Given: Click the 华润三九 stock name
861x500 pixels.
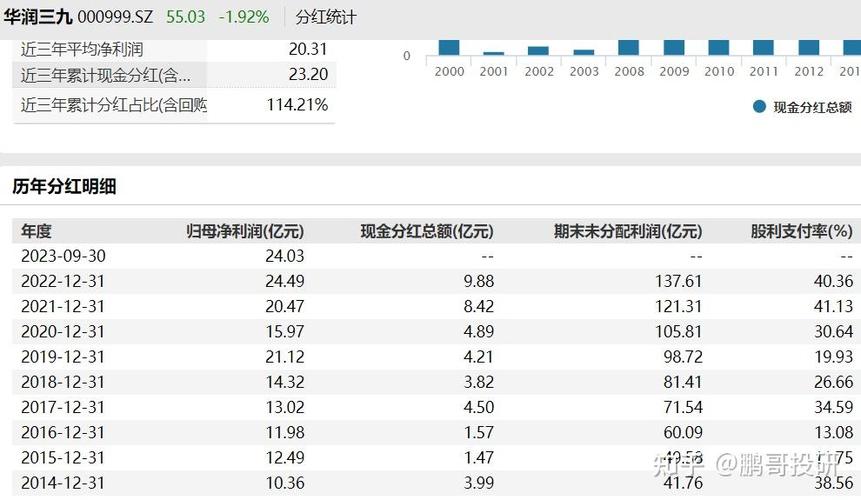Looking at the screenshot, I should coord(36,17).
